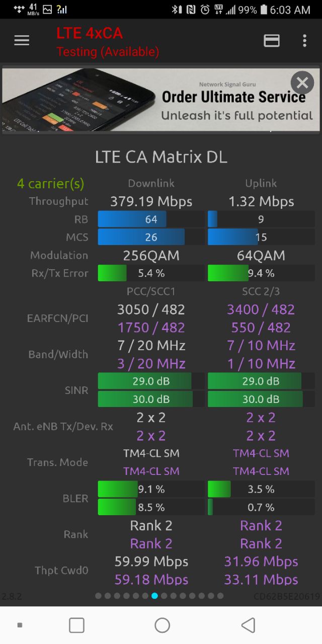This screenshot has height=644, width=322.
Task: Tap the Android home circle button
Action: pyautogui.click(x=162, y=625)
